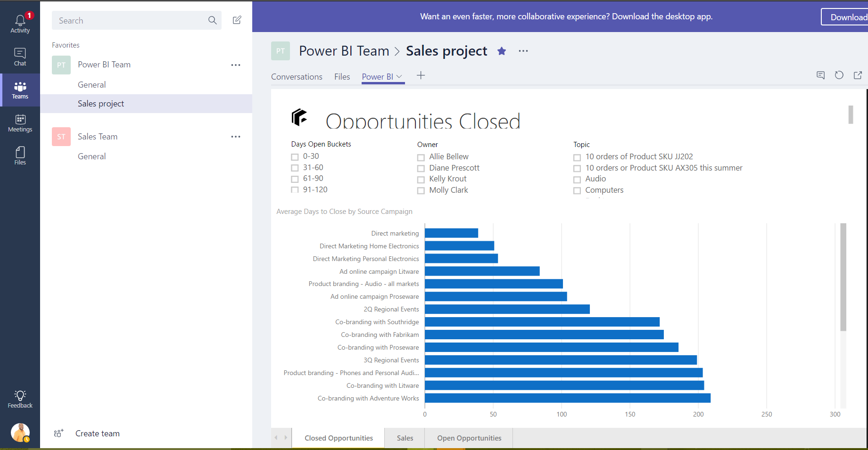Filter by owner Allie Bellew

pyautogui.click(x=421, y=157)
